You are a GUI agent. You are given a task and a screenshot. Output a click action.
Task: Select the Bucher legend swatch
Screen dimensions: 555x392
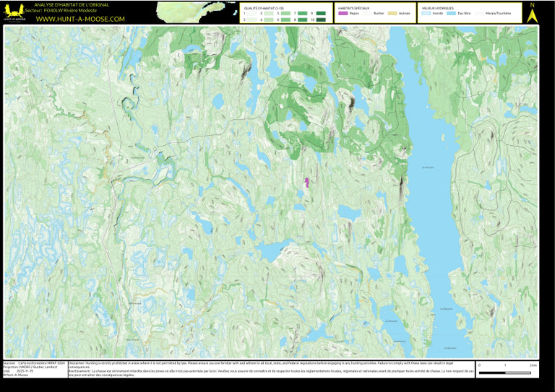[369, 13]
